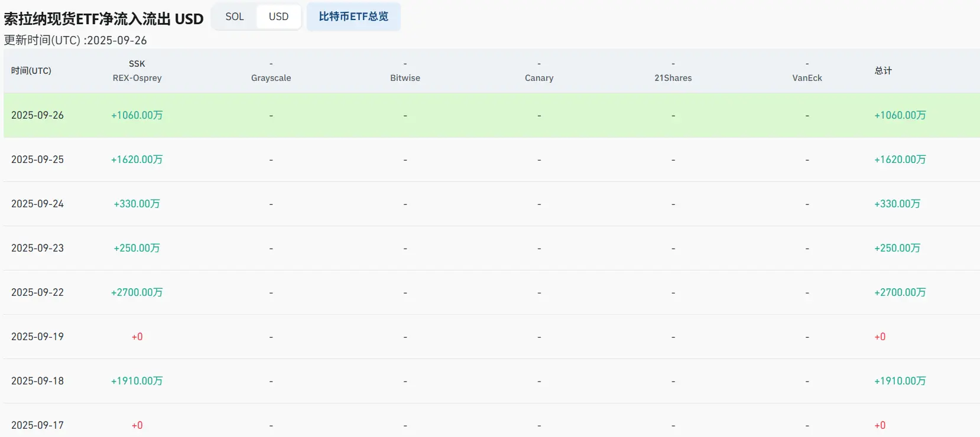Click the 时间(UTC) column header
980x437 pixels.
[31, 71]
